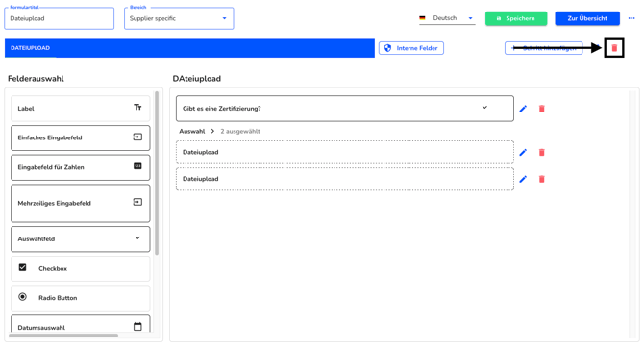
Task: Pick the calendar icon of Datumsauswahl
Action: coord(137,327)
